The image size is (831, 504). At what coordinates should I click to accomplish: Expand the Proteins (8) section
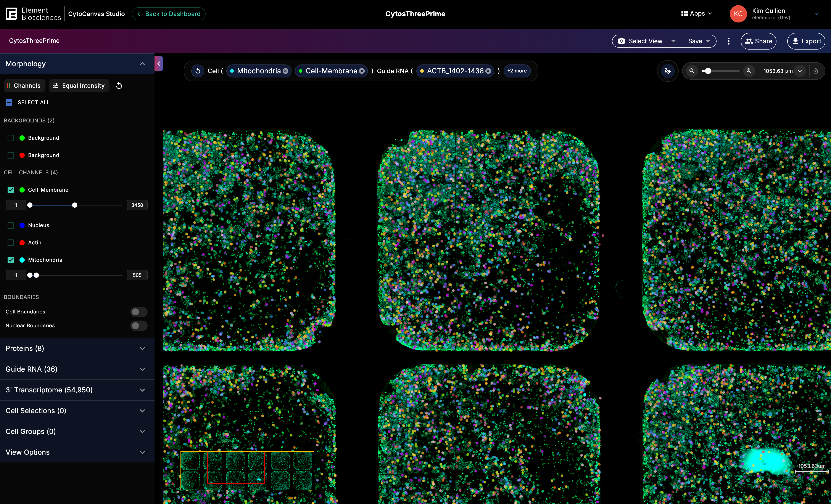click(77, 349)
